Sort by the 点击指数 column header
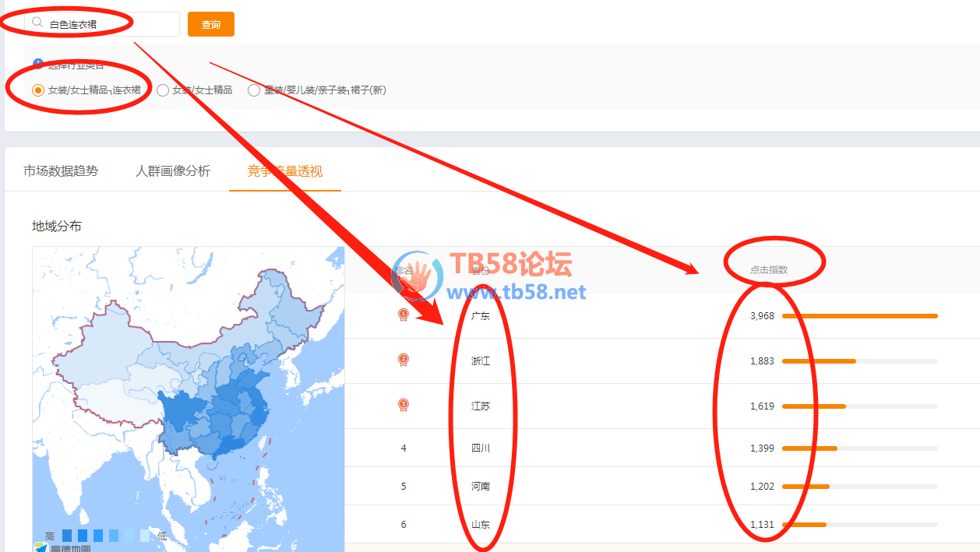Image resolution: width=980 pixels, height=552 pixels. (x=768, y=270)
